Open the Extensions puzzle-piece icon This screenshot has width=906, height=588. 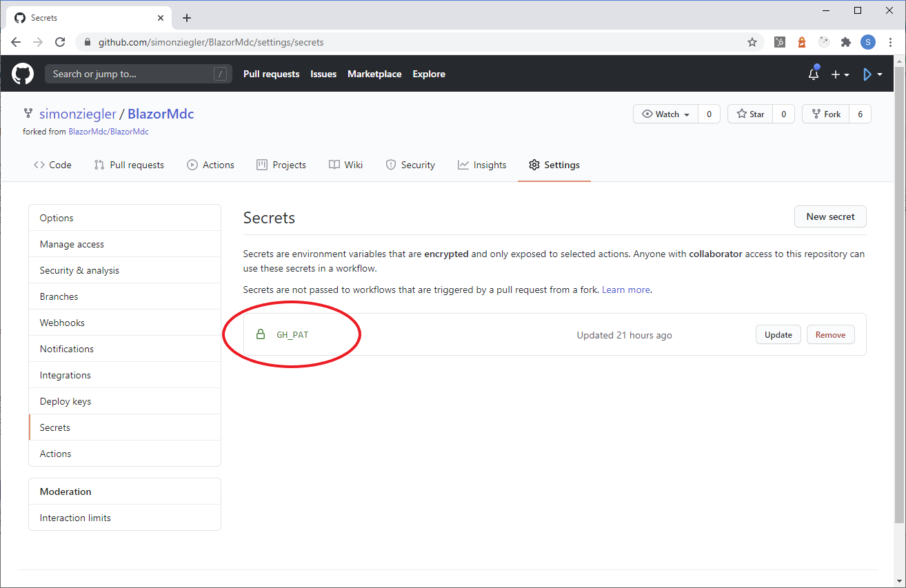[x=846, y=42]
